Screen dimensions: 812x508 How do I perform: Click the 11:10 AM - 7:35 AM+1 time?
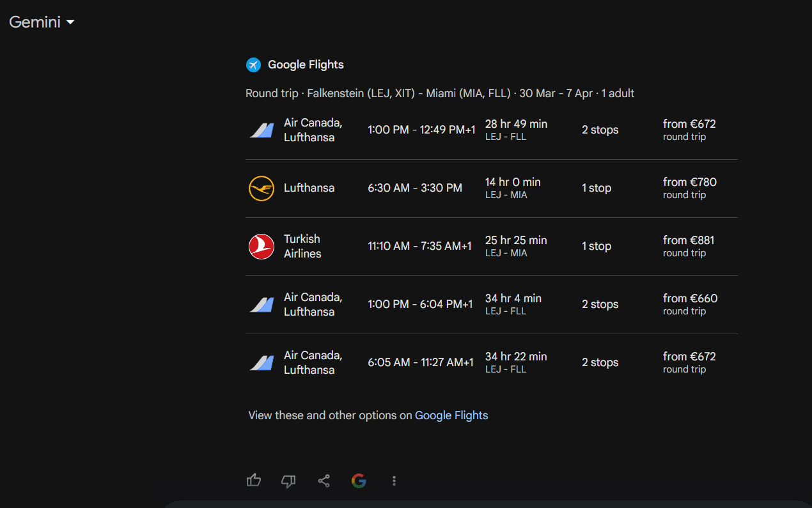(419, 247)
